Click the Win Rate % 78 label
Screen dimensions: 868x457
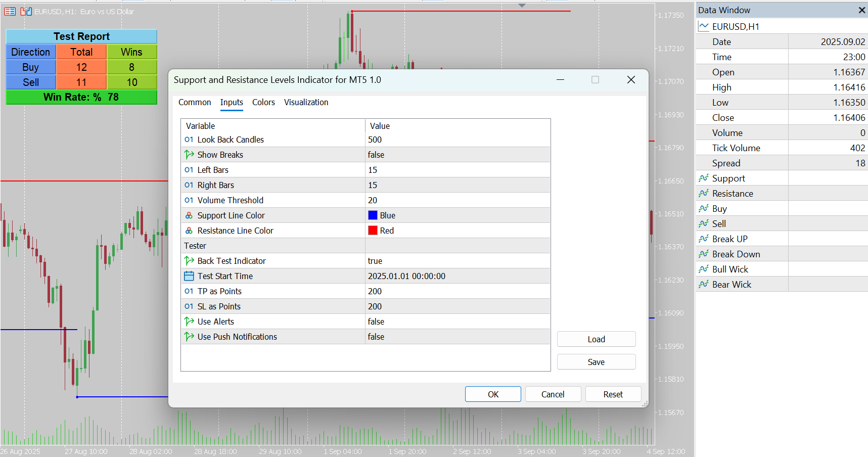(x=81, y=97)
